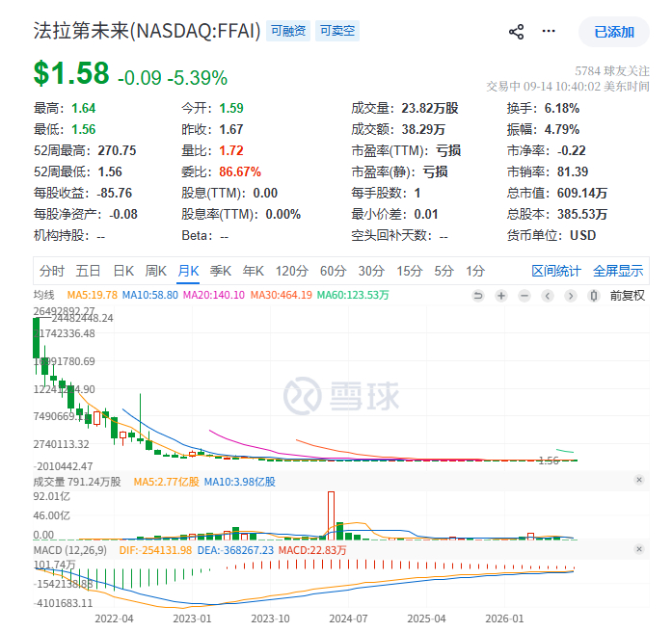This screenshot has width=672, height=632.
Task: Click the DEA:-368267.23 value
Action: pyautogui.click(x=235, y=550)
